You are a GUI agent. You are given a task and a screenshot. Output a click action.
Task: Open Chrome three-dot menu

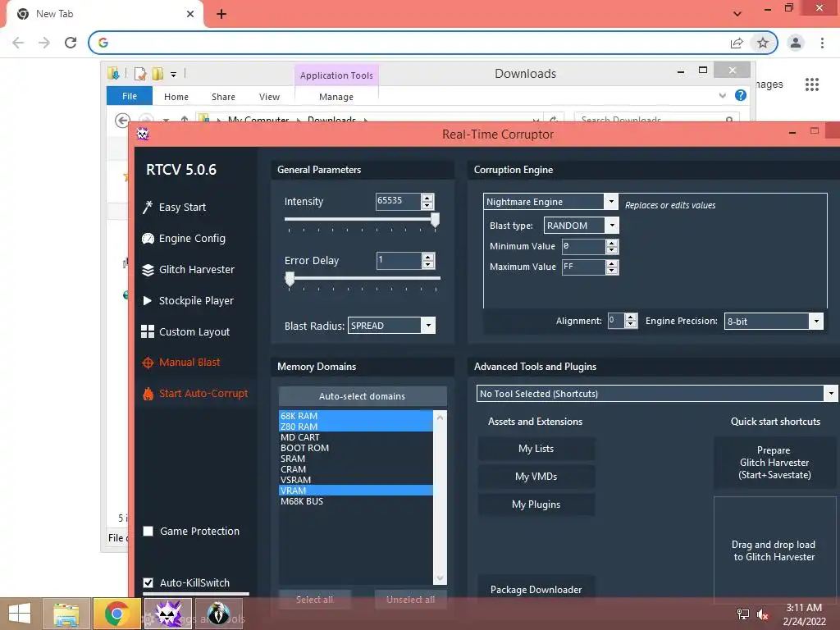(822, 43)
